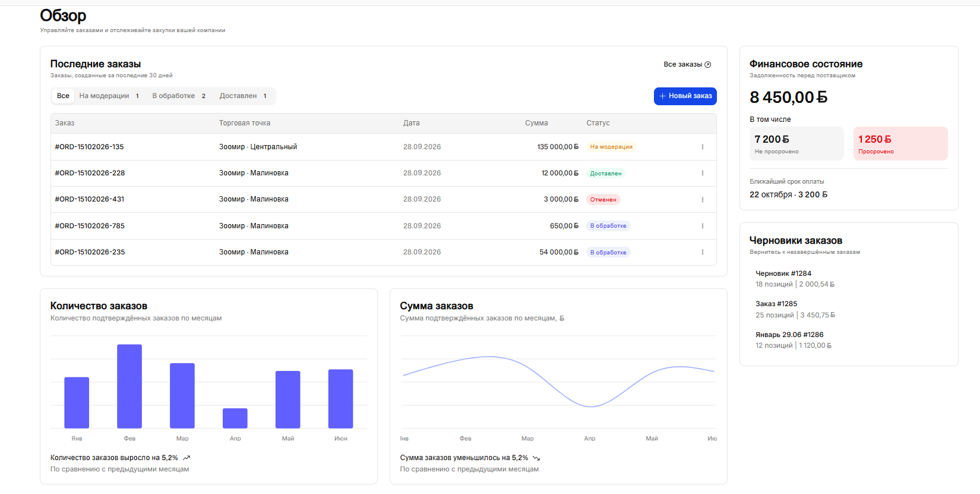980x494 pixels.
Task: Click the Доставлен status badge in the table
Action: point(606,174)
